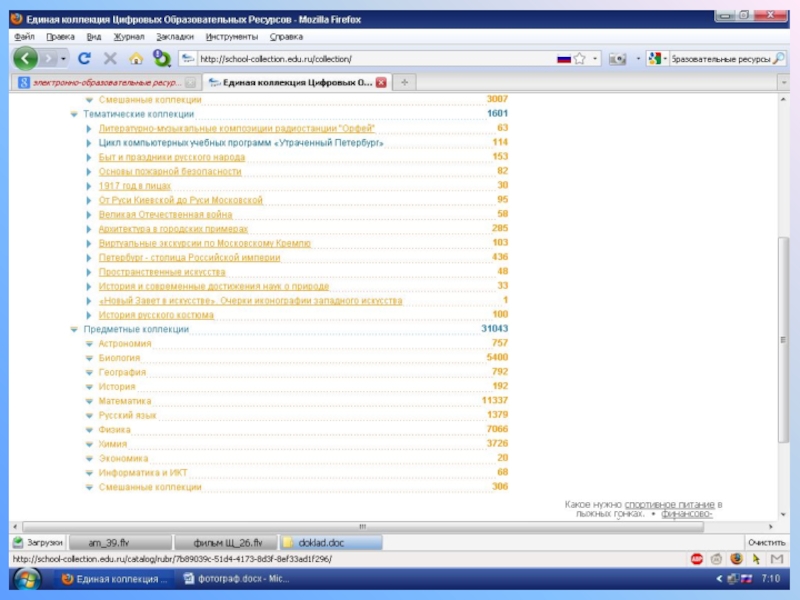Click the bookmark star in address bar

pos(580,59)
